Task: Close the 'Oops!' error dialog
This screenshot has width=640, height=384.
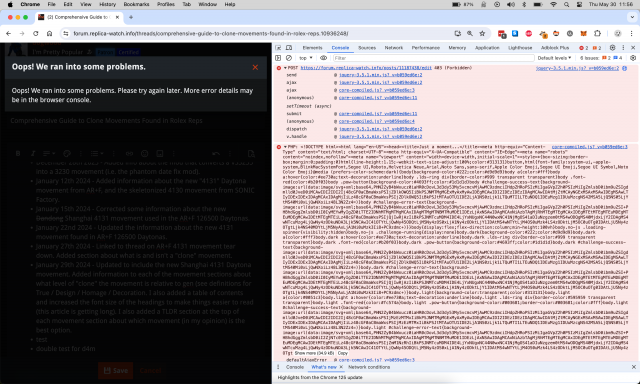Action: click(x=255, y=67)
